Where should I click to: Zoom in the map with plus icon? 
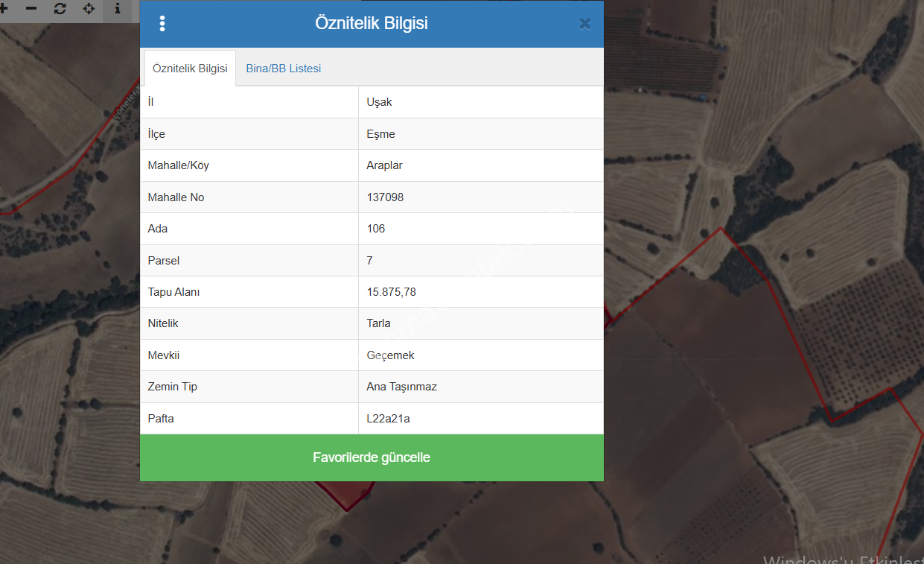click(x=4, y=9)
